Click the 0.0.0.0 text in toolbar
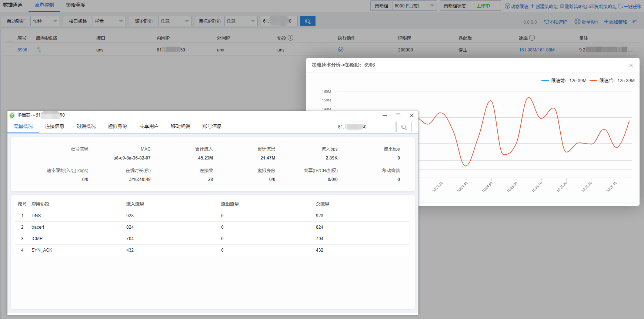Screen dimensions: 644x319 [x=530, y=22]
